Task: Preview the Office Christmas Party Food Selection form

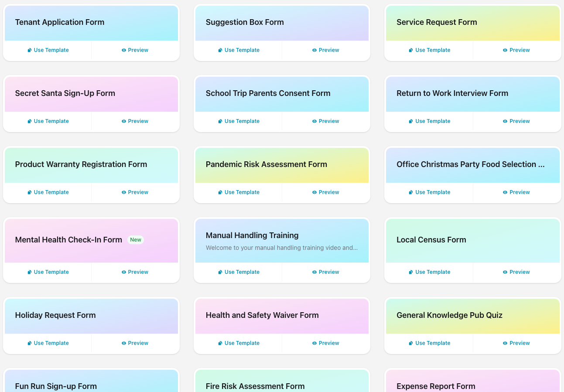Action: tap(516, 192)
